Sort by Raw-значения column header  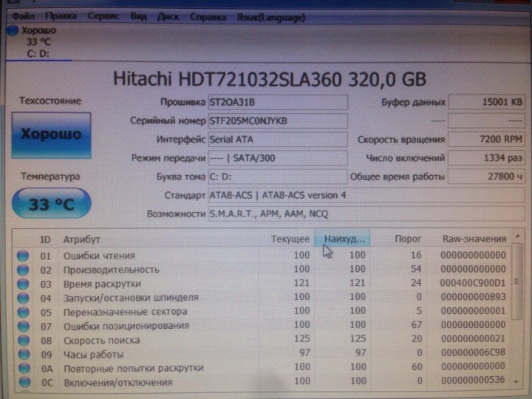(x=474, y=239)
